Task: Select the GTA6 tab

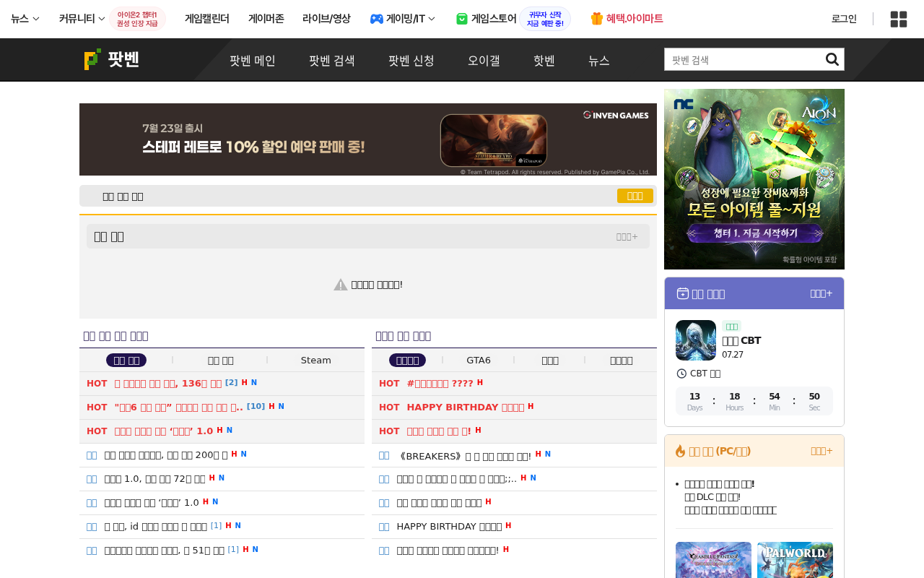Action: (479, 360)
